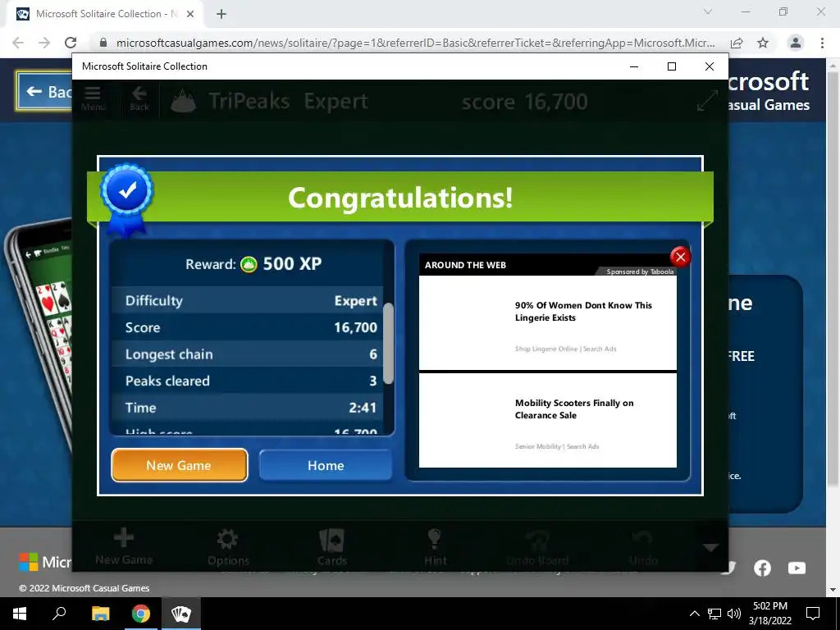Open the network icon in system tray
This screenshot has width=840, height=630.
714,614
